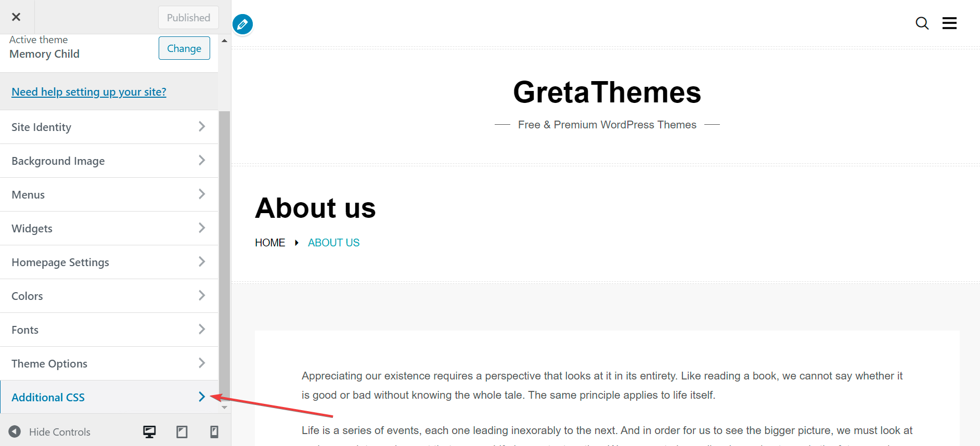Click the sidebar vertical scrollbar thumb
Viewport: 980px width, 446px height.
coord(224,250)
